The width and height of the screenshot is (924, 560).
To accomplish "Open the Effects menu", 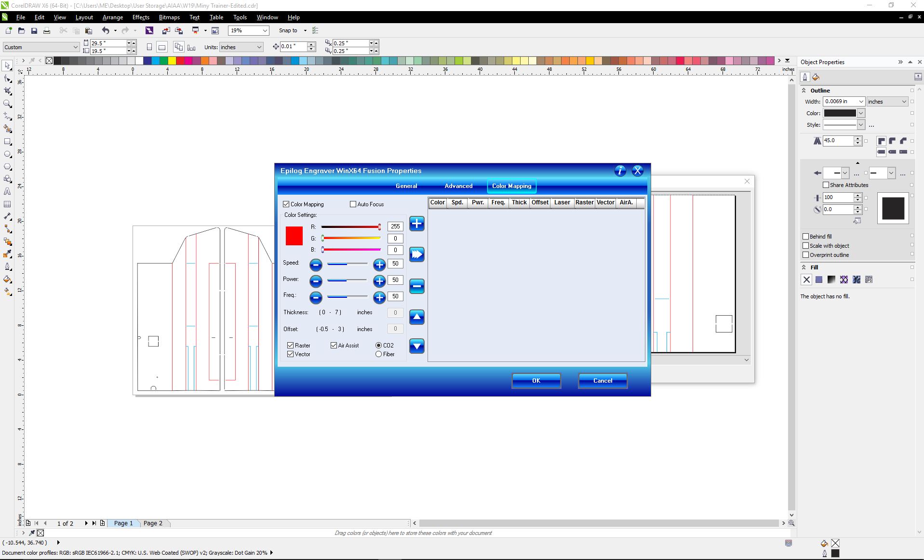I will tap(141, 17).
